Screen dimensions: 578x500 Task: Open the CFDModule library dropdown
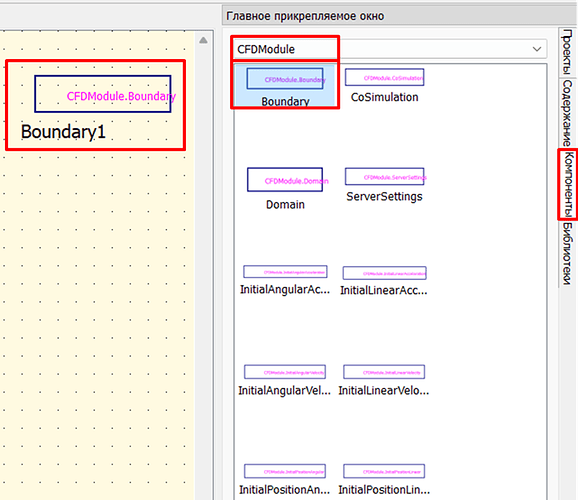(x=390, y=49)
